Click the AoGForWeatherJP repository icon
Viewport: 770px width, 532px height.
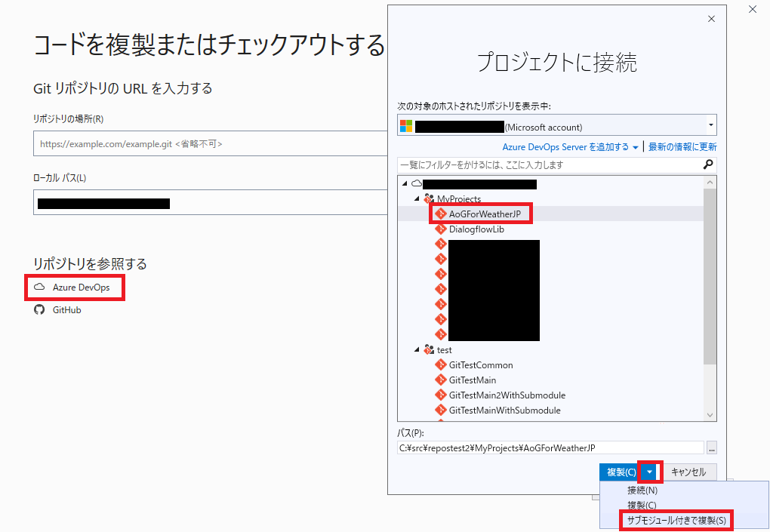click(441, 214)
